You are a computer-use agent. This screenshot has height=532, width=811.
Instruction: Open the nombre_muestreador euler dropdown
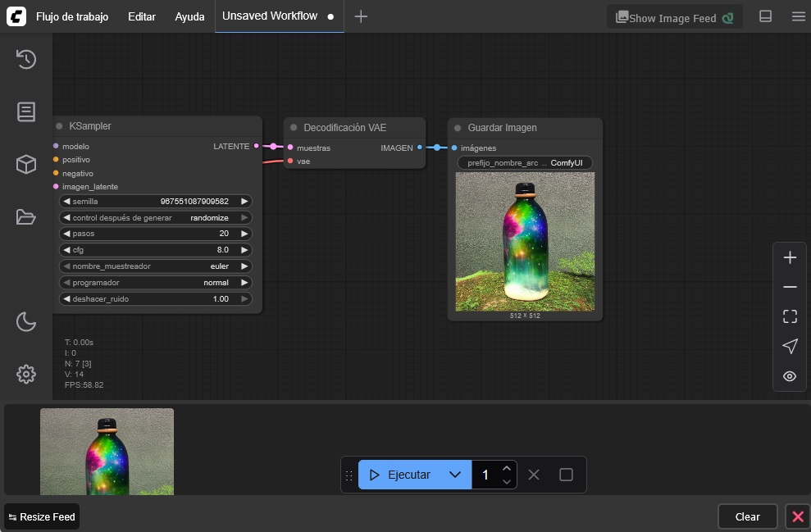pyautogui.click(x=156, y=266)
